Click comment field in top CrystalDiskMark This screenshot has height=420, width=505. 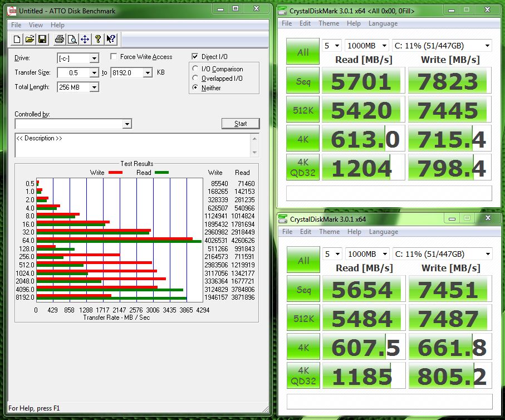click(389, 193)
